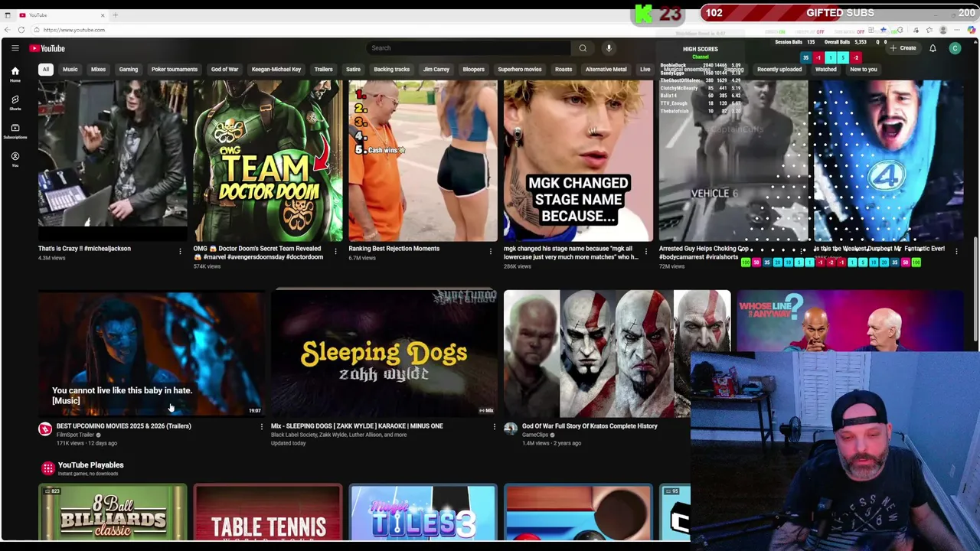This screenshot has height=551, width=980.
Task: Open the YouTube guide hamburger menu
Action: [15, 48]
